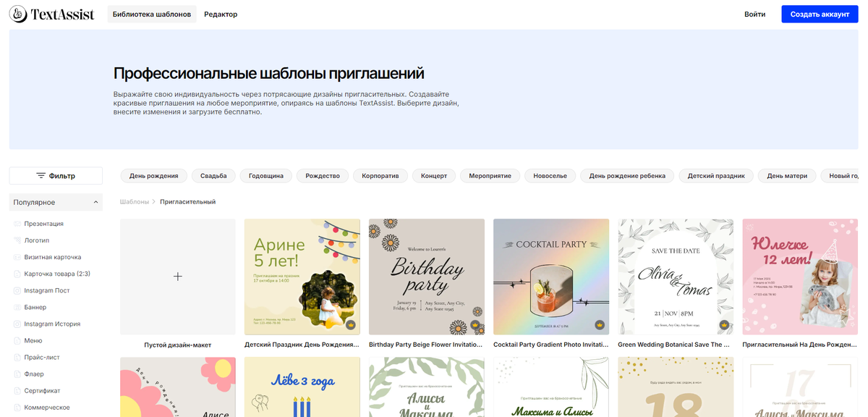Click the Сертификат sidebar icon
The width and height of the screenshot is (868, 417).
(x=18, y=390)
